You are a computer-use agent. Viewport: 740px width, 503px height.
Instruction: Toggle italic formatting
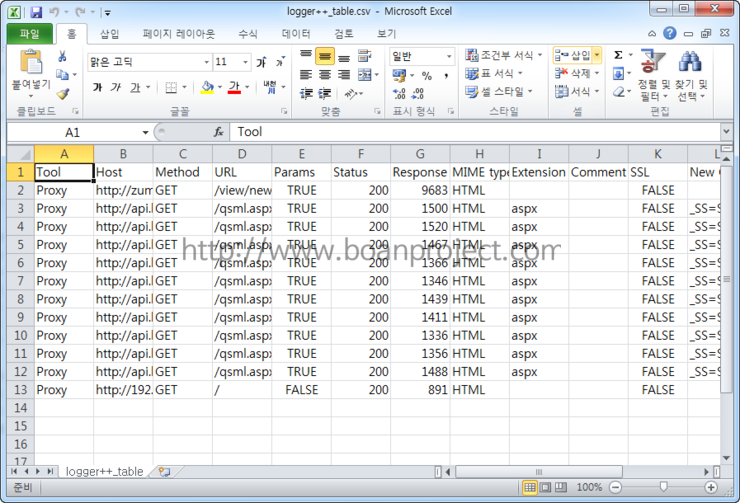(116, 87)
